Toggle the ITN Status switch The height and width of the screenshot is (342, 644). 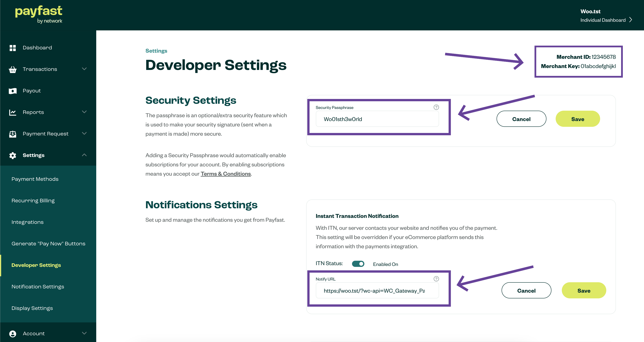coord(358,264)
